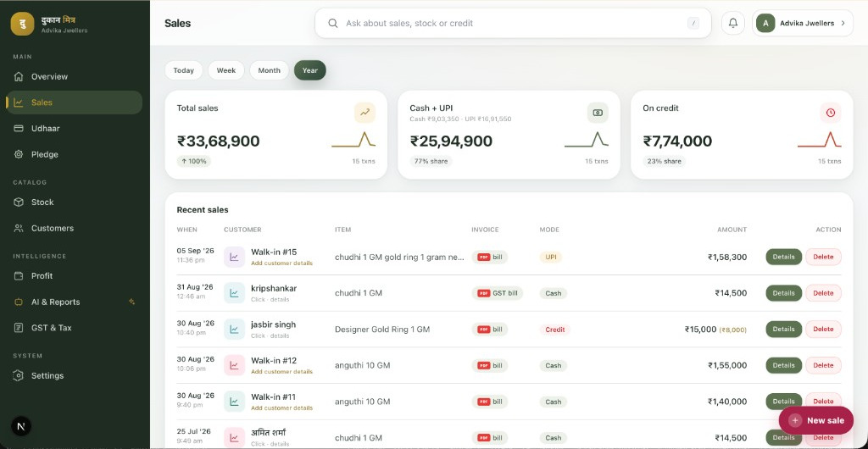
Task: Open the notifications bell
Action: click(733, 23)
